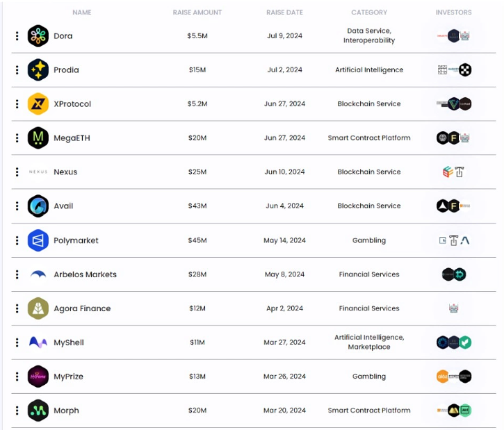504x430 pixels.
Task: Open the three-dot menu for MyShell
Action: tap(17, 342)
